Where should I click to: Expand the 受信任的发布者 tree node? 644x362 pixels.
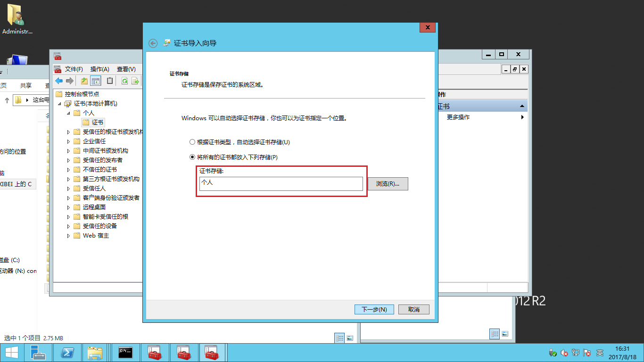pyautogui.click(x=69, y=160)
